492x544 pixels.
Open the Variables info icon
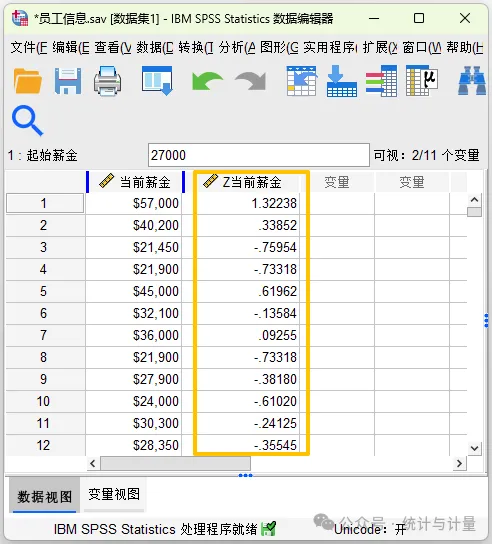381,81
